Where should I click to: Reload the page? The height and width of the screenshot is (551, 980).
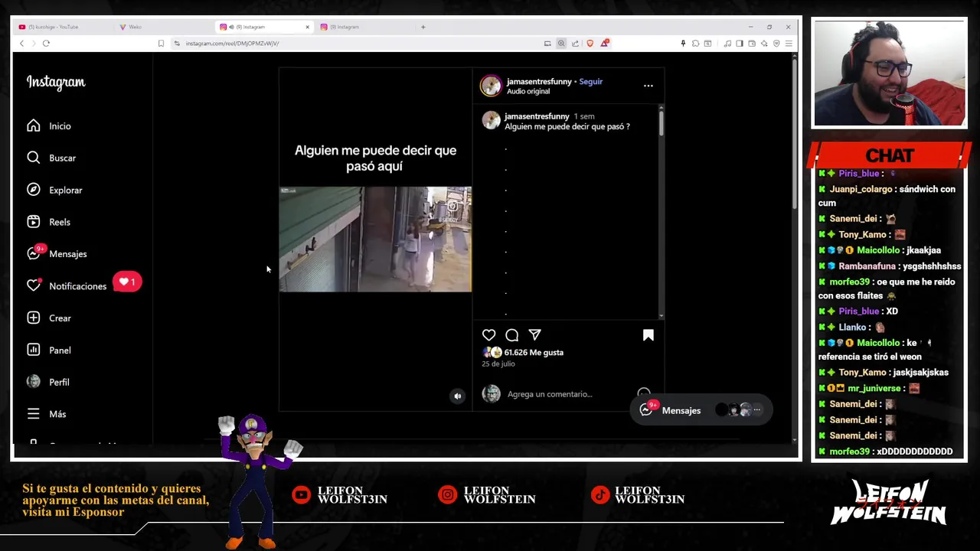coord(46,43)
